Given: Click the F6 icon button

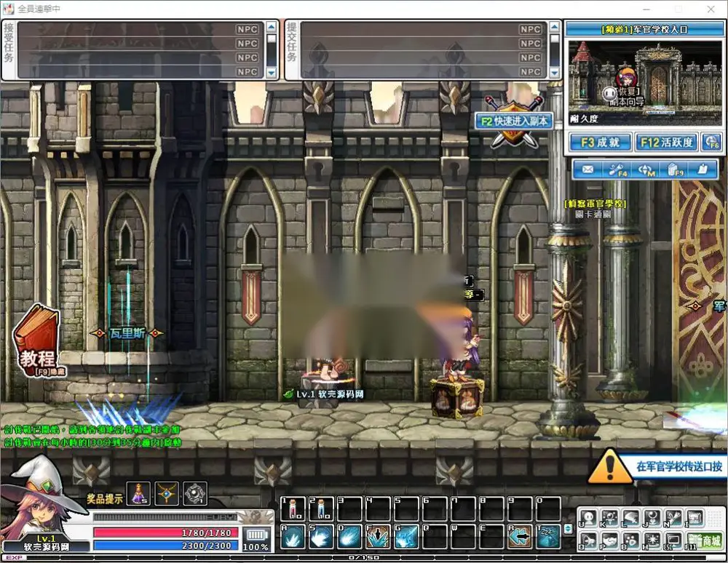Looking at the screenshot, I should tap(711, 143).
